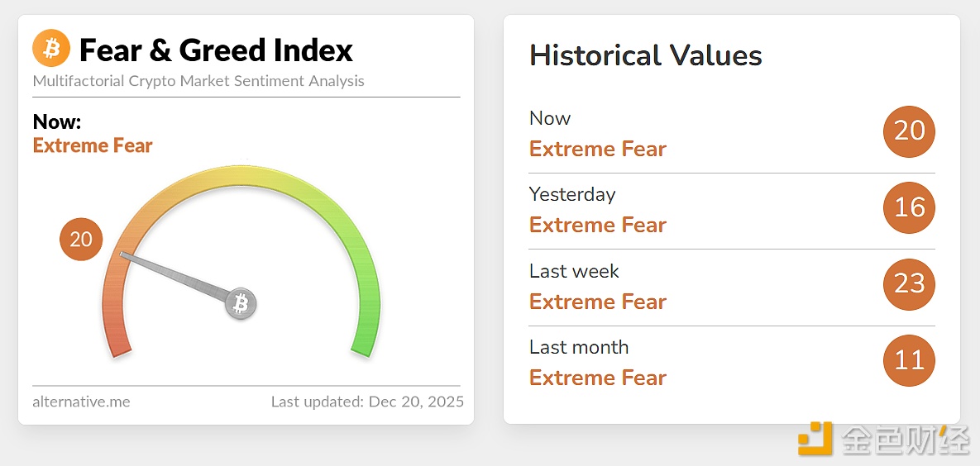Click the Multifactorial Crypto Market Sentiment subtitle

[198, 81]
